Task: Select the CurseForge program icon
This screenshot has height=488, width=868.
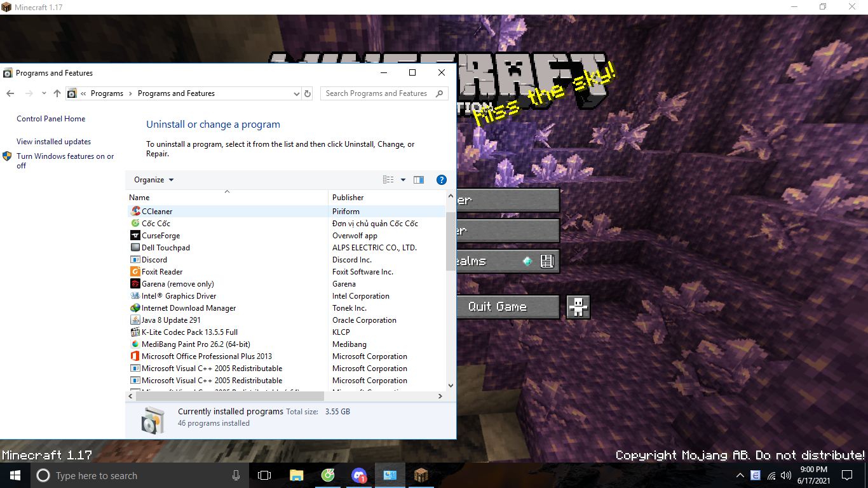Action: [x=135, y=235]
